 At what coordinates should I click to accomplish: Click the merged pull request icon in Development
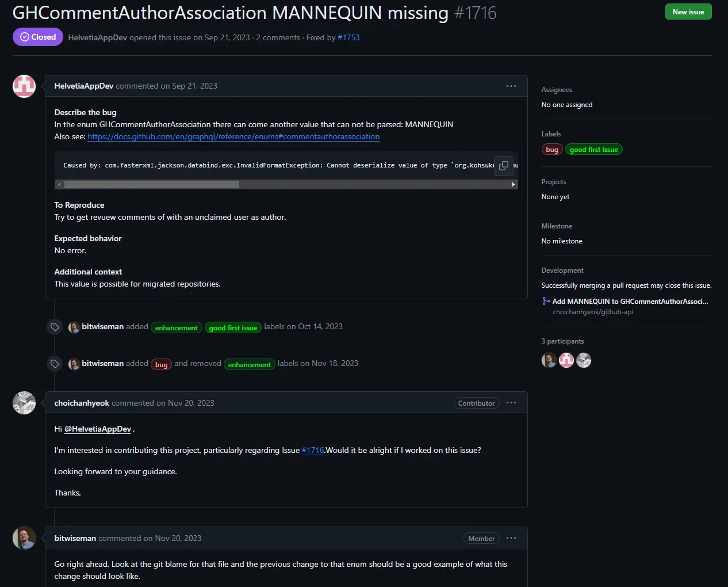(x=546, y=301)
